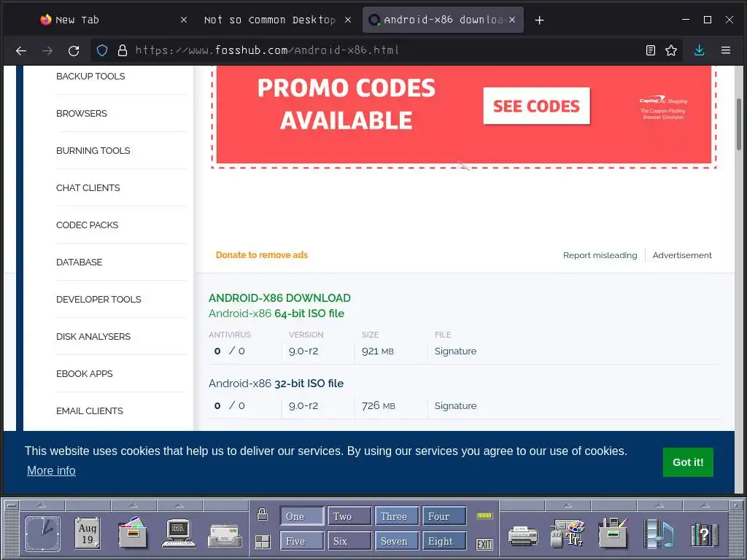The image size is (747, 560).
Task: Switch to workspace Four
Action: coord(444,516)
